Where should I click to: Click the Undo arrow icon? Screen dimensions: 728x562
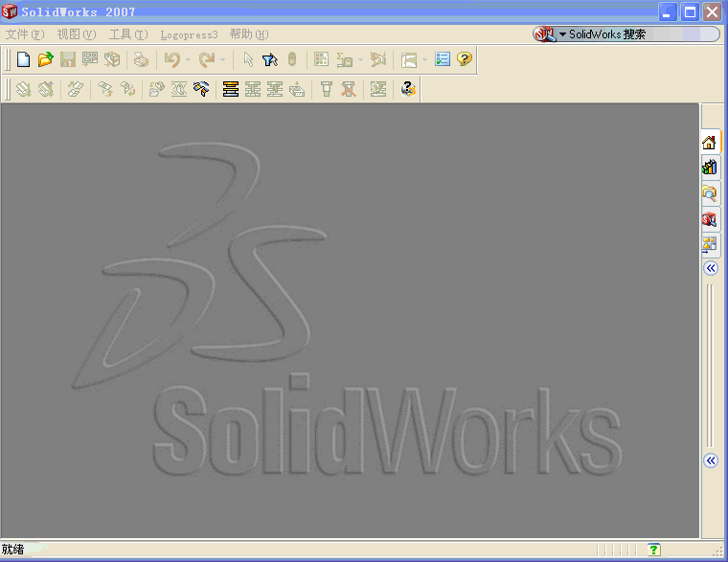click(171, 59)
